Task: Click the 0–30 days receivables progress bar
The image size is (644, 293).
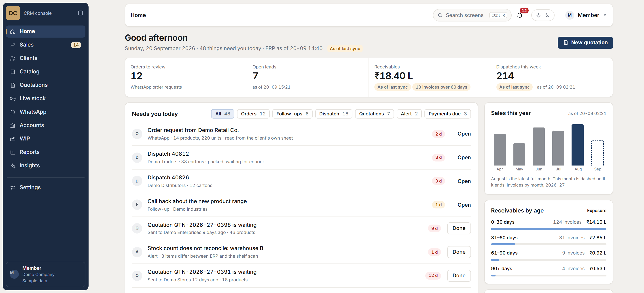Action: pos(548,229)
